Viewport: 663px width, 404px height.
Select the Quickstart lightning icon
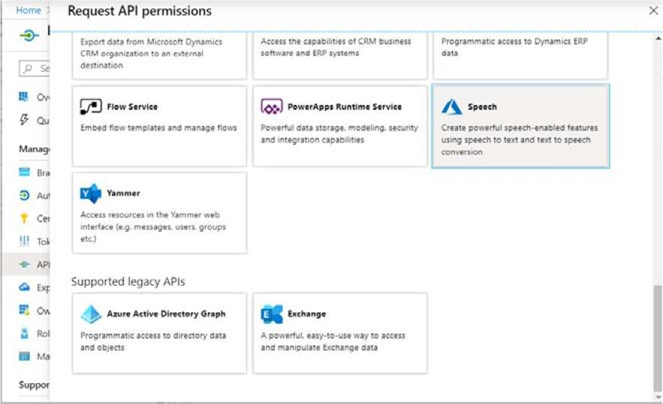(24, 120)
